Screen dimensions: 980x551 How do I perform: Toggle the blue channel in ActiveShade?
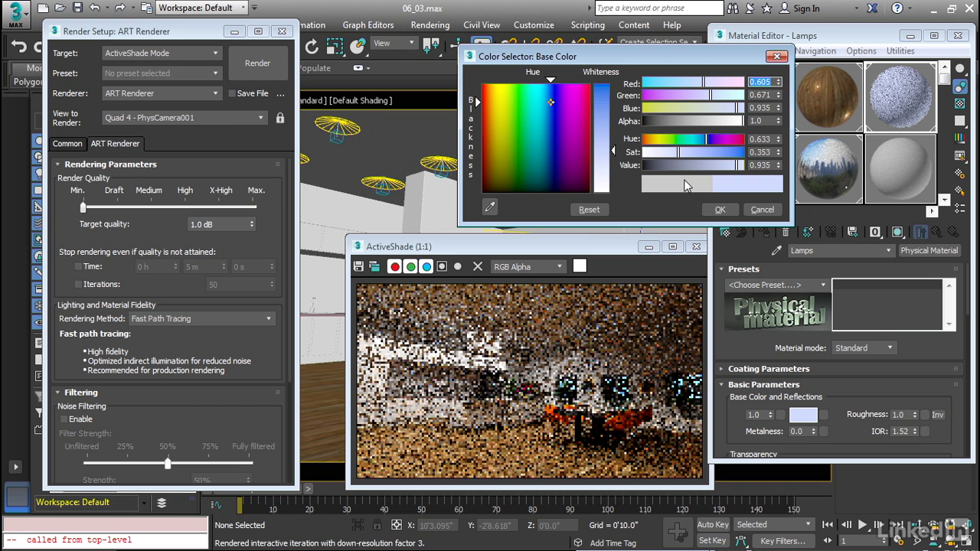coord(426,266)
